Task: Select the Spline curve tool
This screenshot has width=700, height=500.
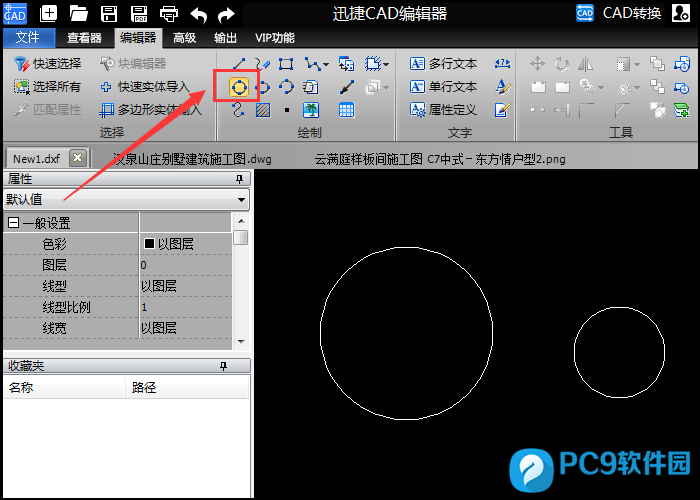Action: pyautogui.click(x=238, y=109)
